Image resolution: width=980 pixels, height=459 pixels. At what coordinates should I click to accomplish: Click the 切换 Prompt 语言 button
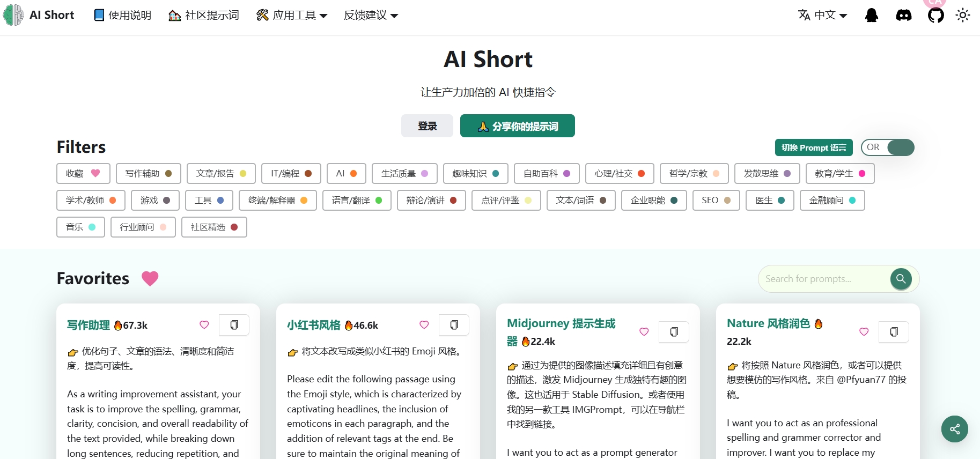point(814,147)
